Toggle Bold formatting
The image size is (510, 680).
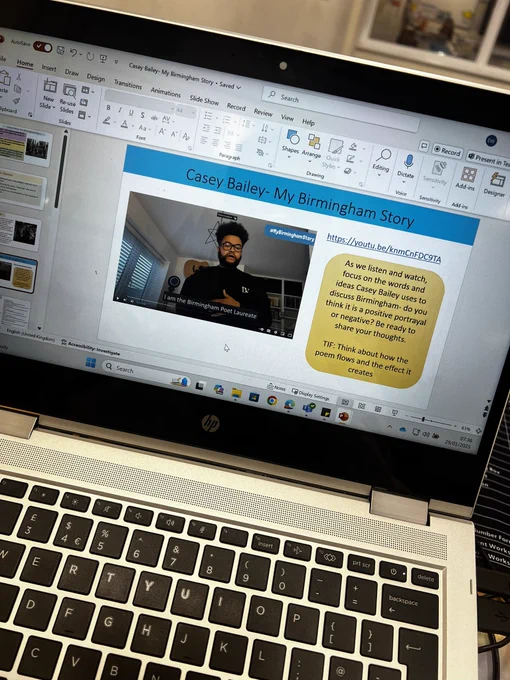108,108
